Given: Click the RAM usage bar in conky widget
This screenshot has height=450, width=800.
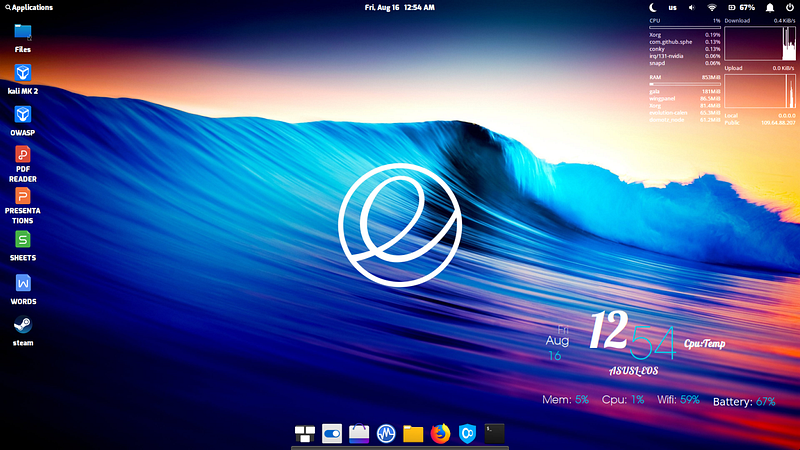Looking at the screenshot, I should 685,84.
